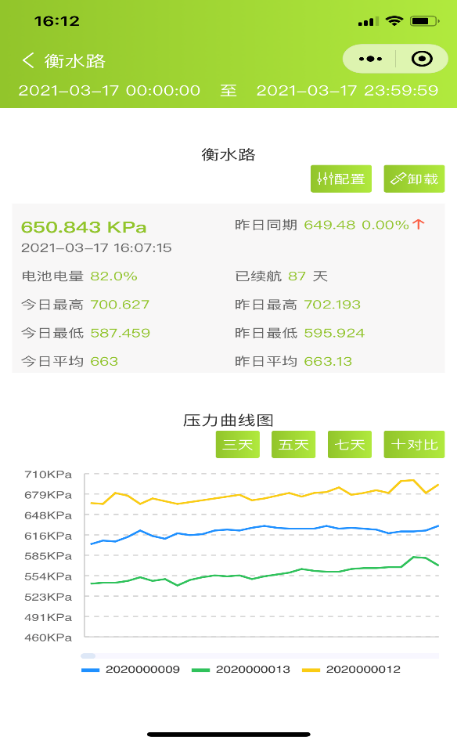Click the 卸载 unload button
This screenshot has height=744, width=457.
(414, 179)
